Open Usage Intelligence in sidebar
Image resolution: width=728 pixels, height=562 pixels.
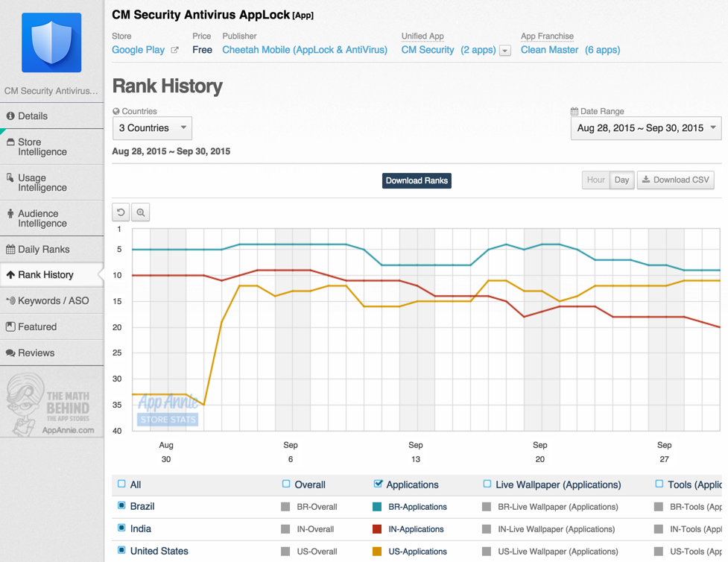click(52, 183)
